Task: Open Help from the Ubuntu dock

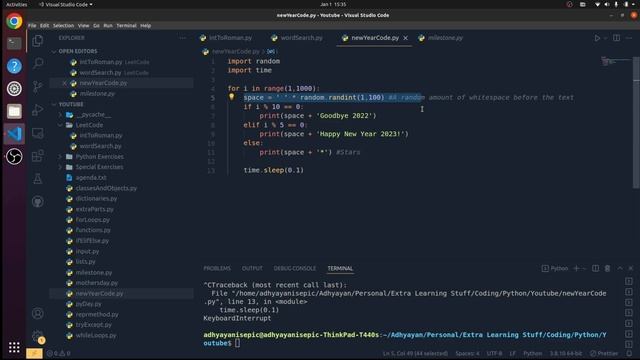Action: click(x=14, y=66)
